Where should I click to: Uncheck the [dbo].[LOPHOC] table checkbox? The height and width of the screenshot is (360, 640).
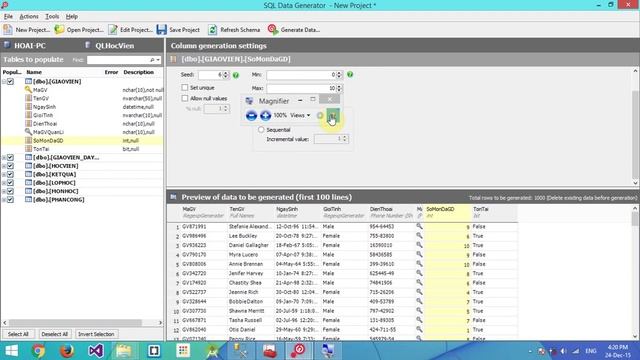(11, 182)
